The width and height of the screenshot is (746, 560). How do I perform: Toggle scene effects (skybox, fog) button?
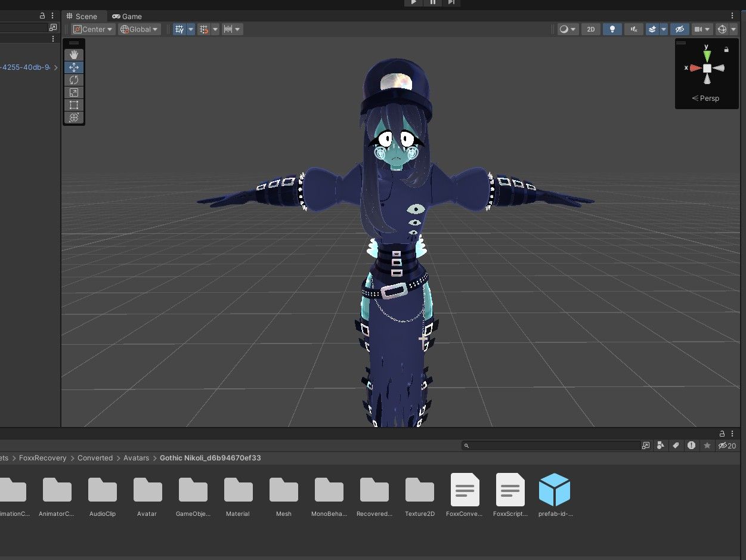652,29
